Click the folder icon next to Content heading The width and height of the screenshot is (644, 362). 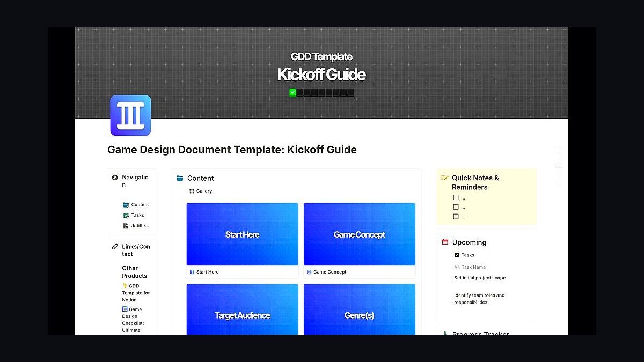tap(180, 178)
